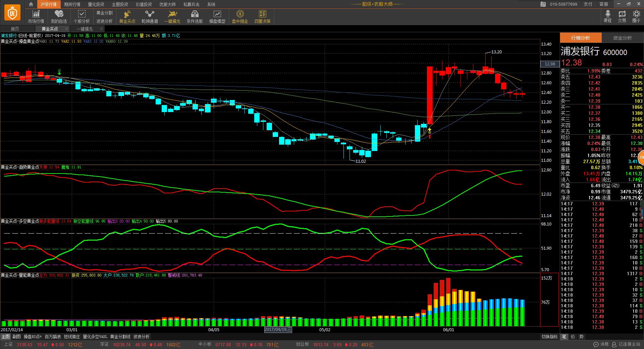
Task: Click the 13.20 high price label
Action: click(x=496, y=52)
